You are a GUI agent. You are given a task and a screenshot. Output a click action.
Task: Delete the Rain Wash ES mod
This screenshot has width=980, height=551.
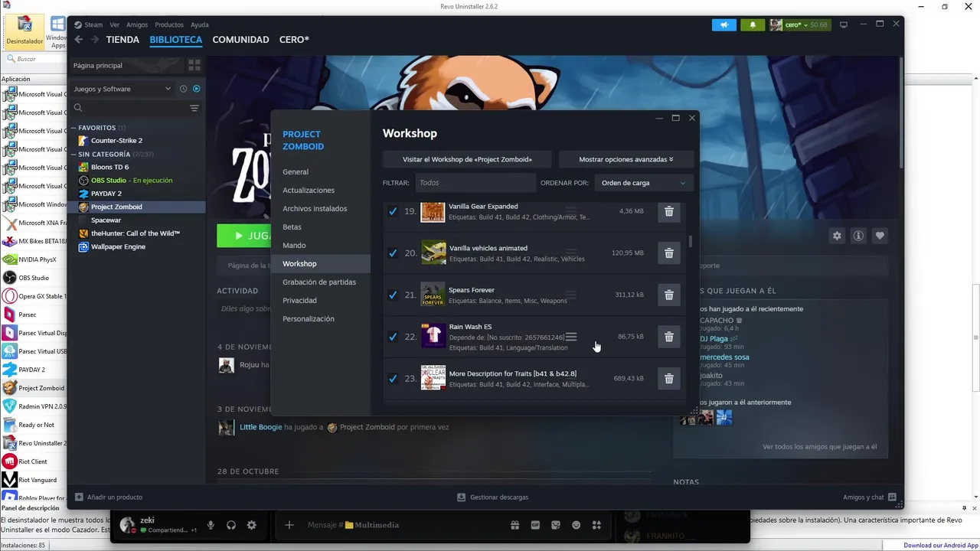coord(668,337)
